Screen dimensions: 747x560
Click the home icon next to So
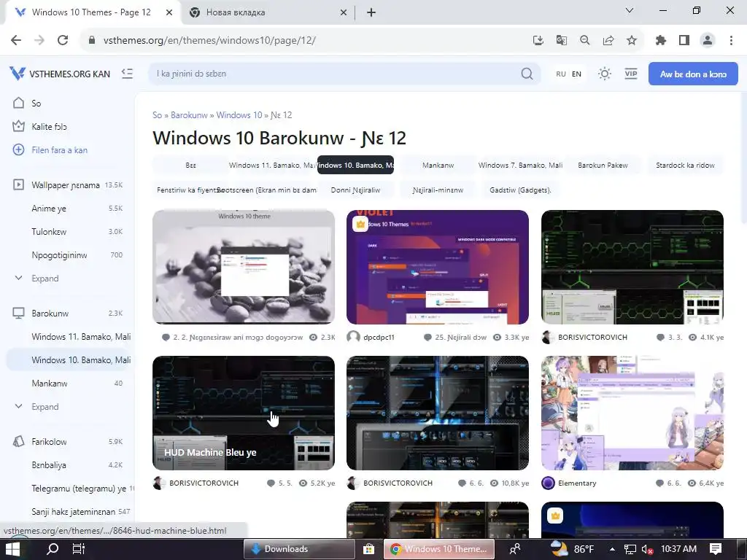pyautogui.click(x=18, y=103)
